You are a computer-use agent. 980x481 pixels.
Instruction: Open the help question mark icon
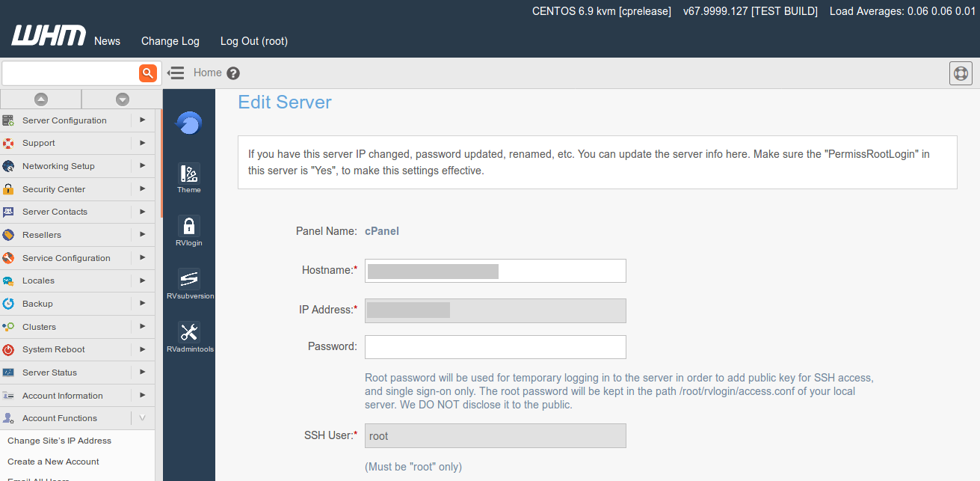click(x=233, y=73)
